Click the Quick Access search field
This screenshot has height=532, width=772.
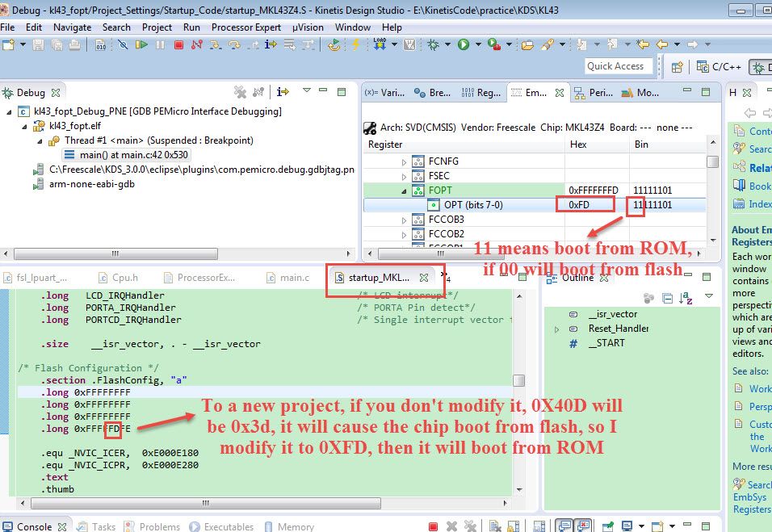619,66
